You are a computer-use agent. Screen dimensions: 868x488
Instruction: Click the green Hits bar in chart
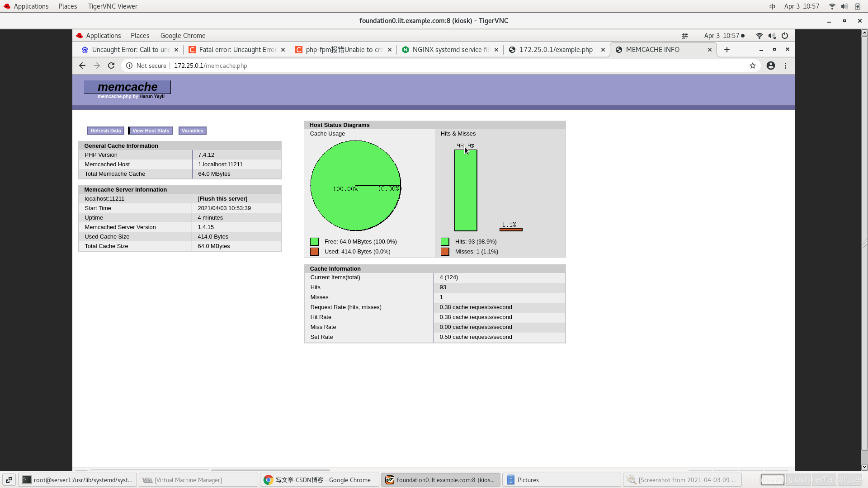coord(466,190)
